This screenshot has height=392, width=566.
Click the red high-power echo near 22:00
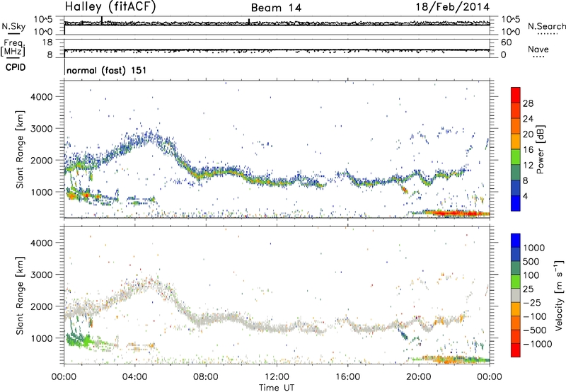pyautogui.click(x=456, y=213)
